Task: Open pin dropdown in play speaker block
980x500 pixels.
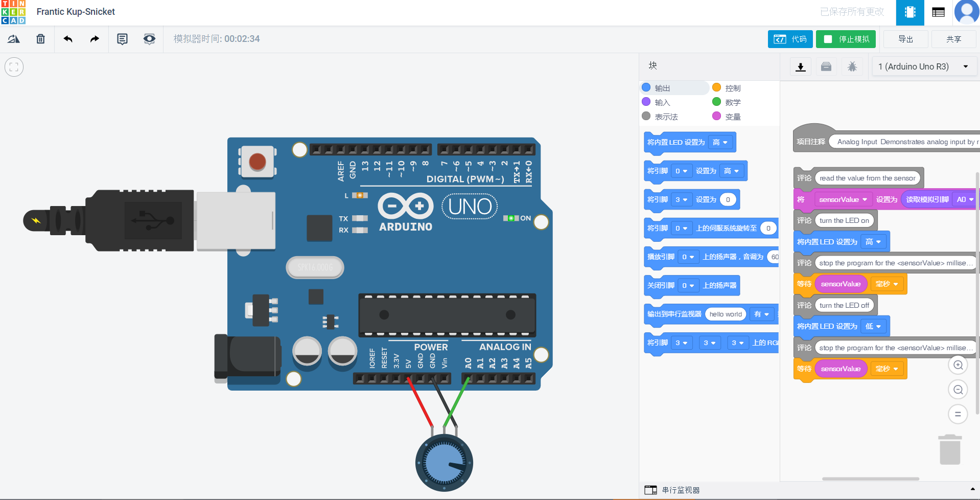Action: [x=688, y=257]
